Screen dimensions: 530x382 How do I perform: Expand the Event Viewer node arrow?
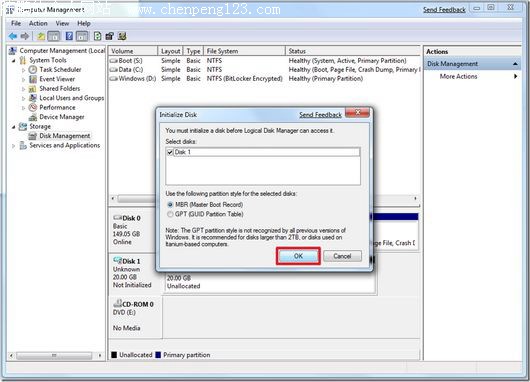pos(23,79)
